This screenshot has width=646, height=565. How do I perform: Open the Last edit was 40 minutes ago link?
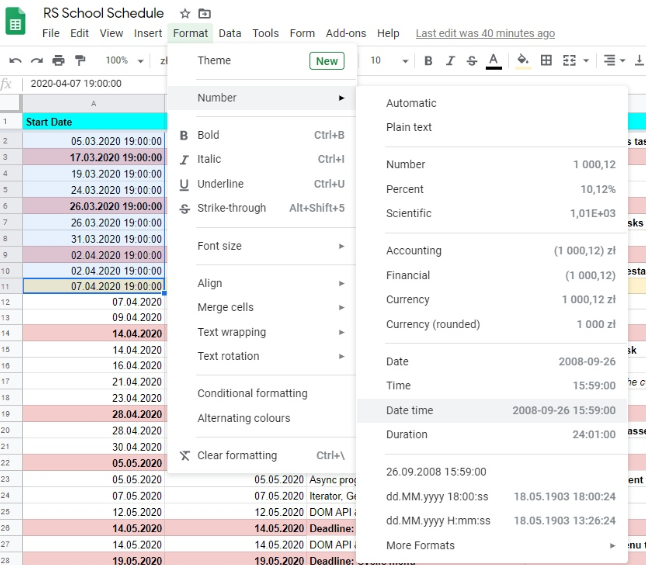(x=485, y=33)
